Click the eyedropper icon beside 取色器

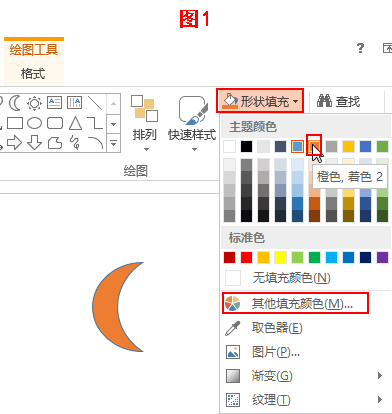click(233, 328)
